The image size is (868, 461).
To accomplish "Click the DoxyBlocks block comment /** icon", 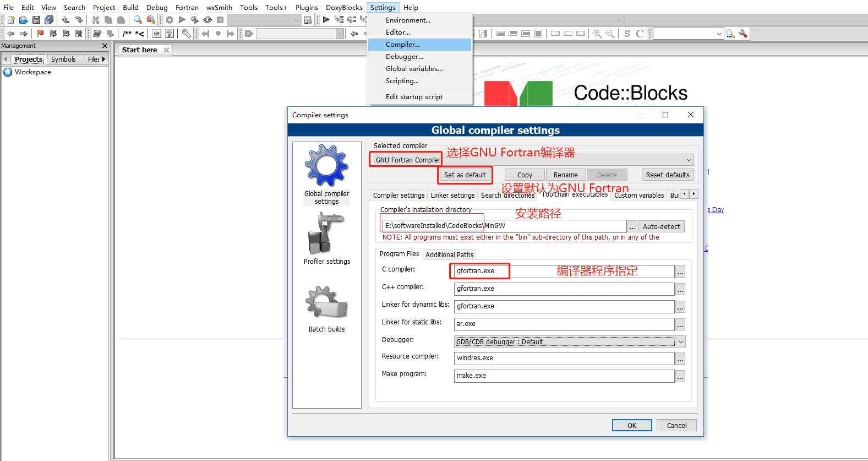I will [x=127, y=34].
